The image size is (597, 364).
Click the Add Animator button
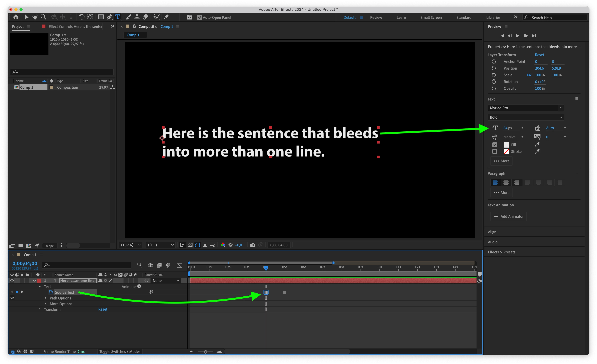508,216
